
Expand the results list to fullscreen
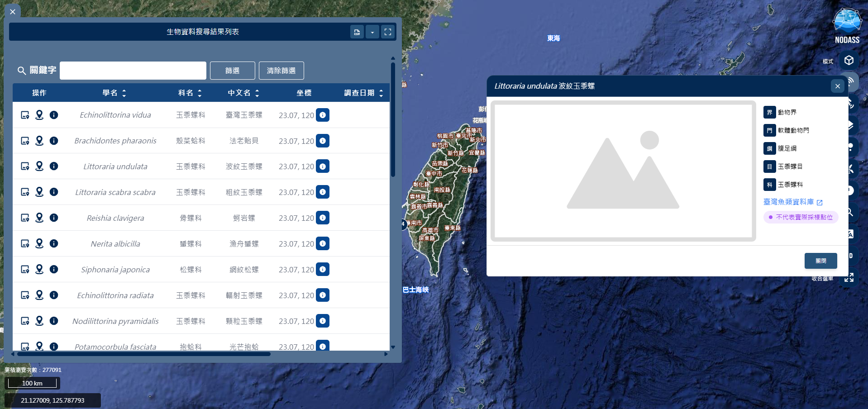(x=388, y=32)
